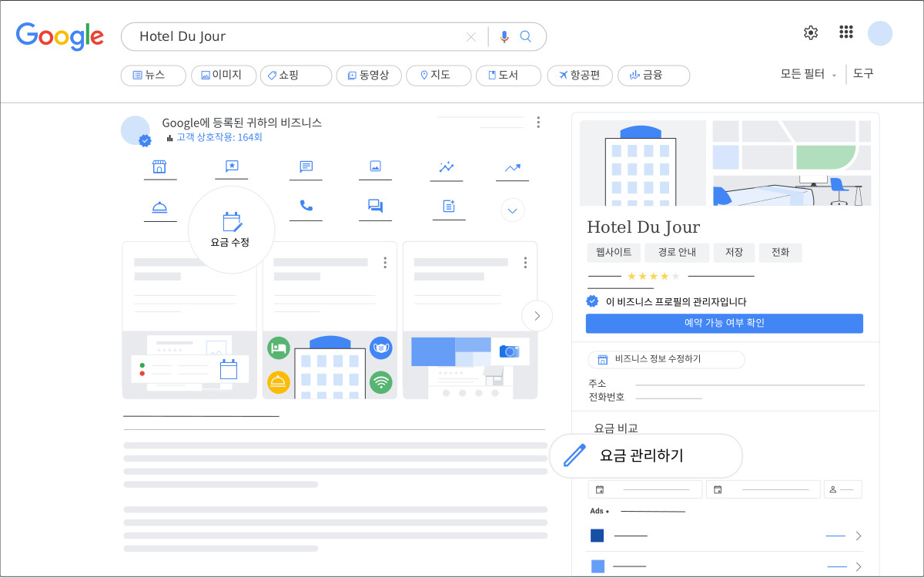This screenshot has width=924, height=578.
Task: Expand more actions with circled chevron
Action: tap(513, 210)
